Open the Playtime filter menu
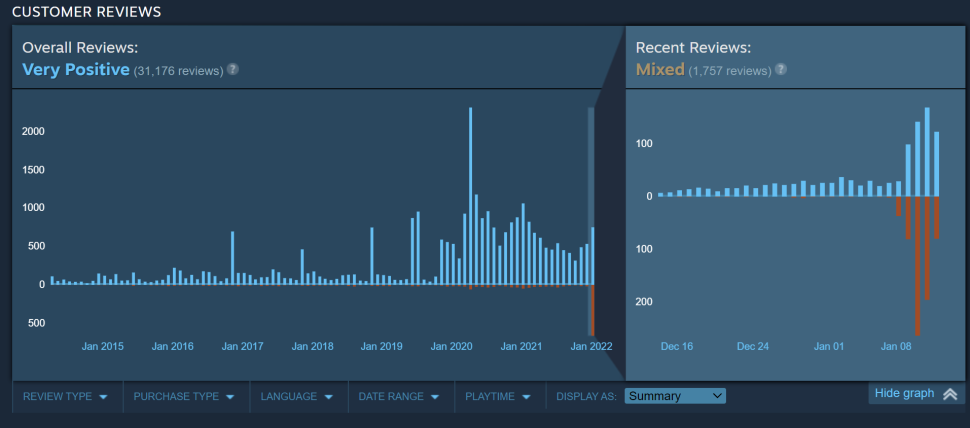 click(x=499, y=396)
